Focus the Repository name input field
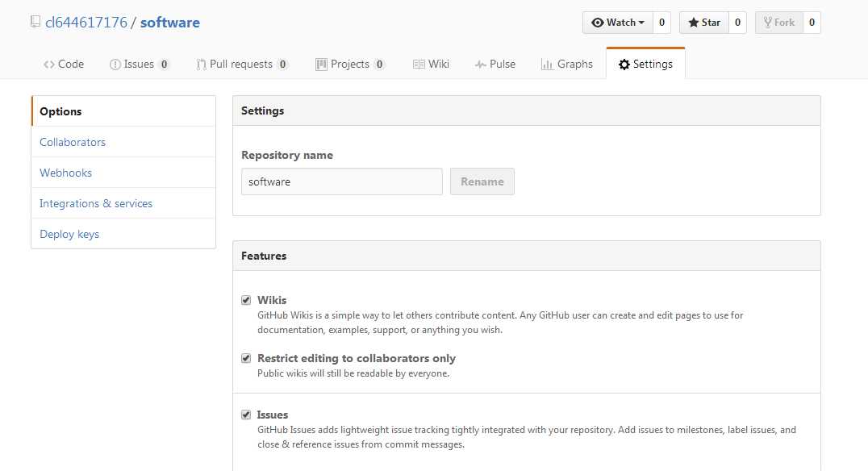The width and height of the screenshot is (868, 471). click(342, 181)
